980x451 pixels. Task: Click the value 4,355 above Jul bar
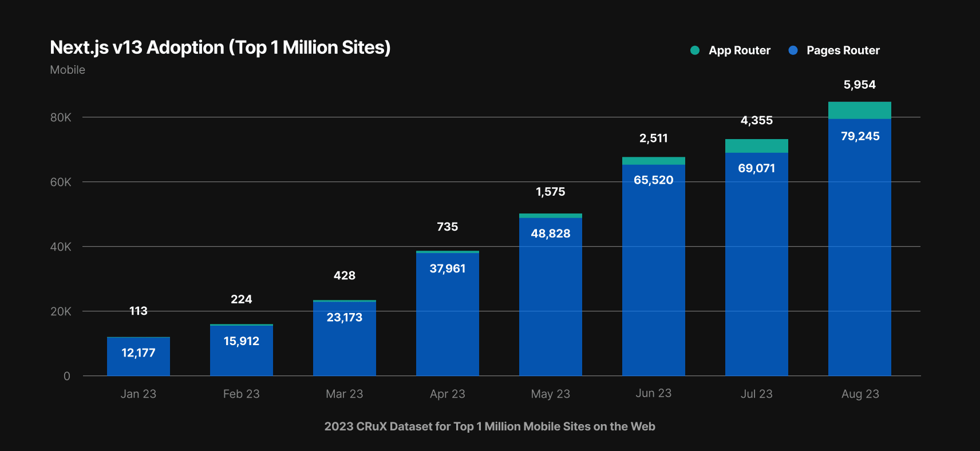pos(757,120)
